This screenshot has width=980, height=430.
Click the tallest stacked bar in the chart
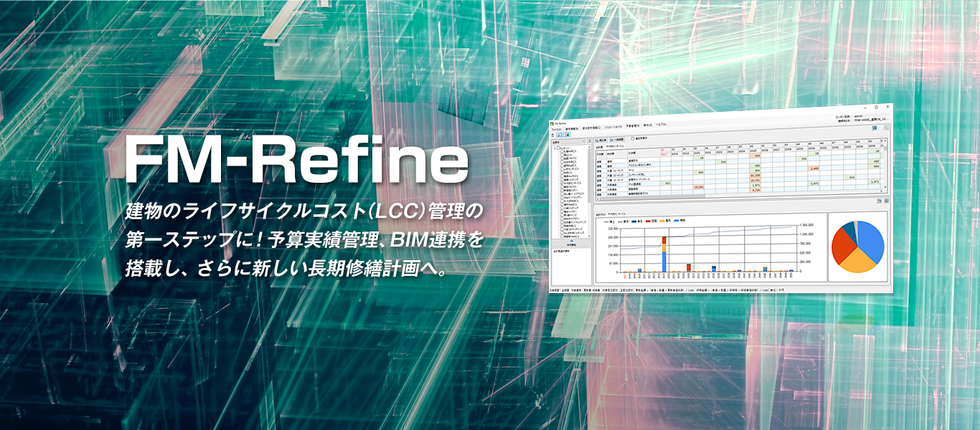[664, 254]
